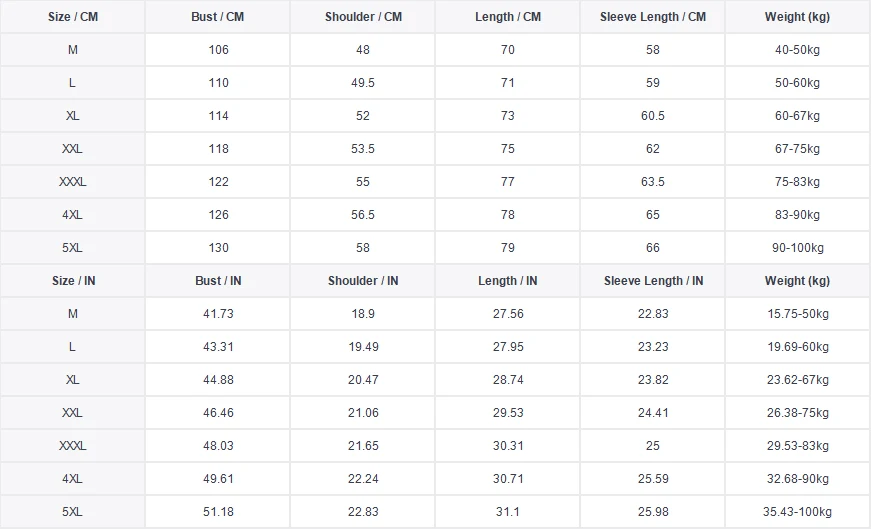Select the Bust / CM column header

point(218,17)
